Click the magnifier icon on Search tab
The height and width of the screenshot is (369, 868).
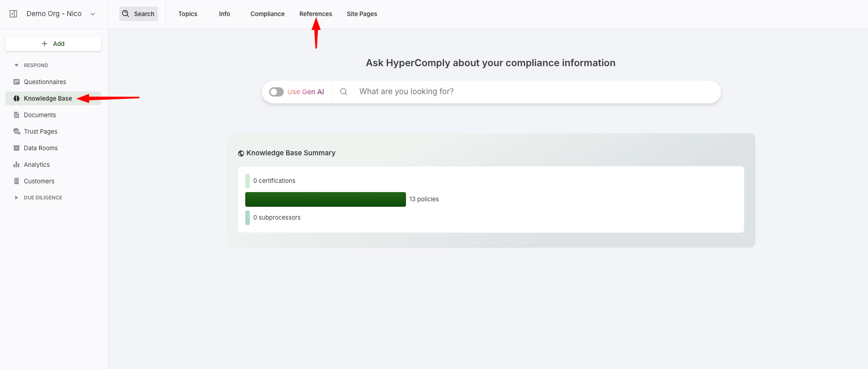coord(126,14)
